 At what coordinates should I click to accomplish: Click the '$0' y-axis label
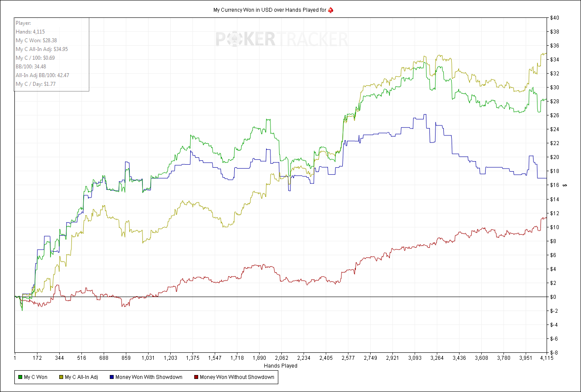[553, 297]
